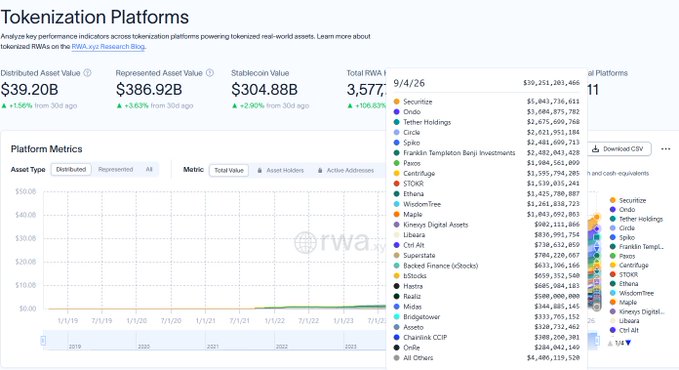Open the three-dot more options menu
Image resolution: width=679 pixels, height=370 pixels.
point(666,149)
